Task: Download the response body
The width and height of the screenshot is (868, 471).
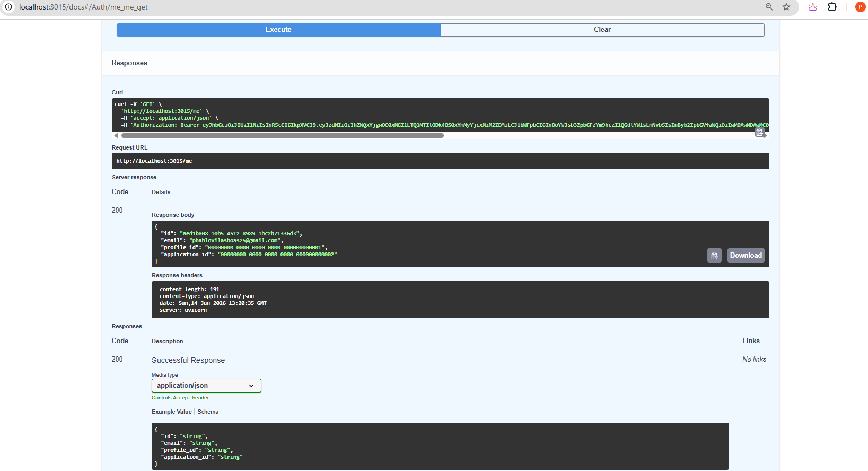Action: (x=746, y=256)
